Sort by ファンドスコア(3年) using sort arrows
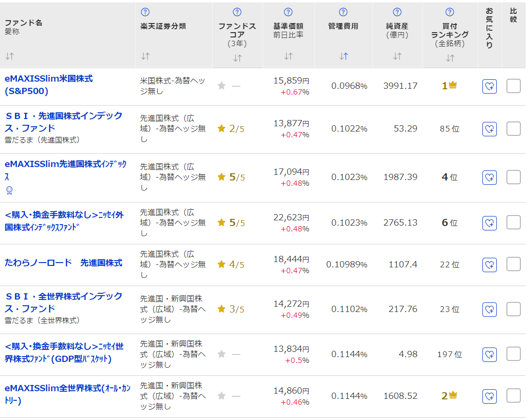The image size is (529, 420). (x=238, y=59)
